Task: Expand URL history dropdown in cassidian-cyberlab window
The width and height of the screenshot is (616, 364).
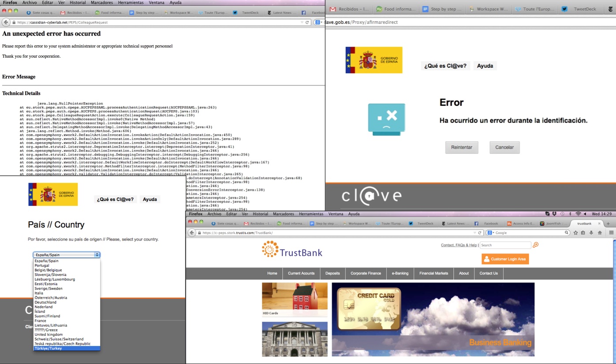Action: [302, 22]
